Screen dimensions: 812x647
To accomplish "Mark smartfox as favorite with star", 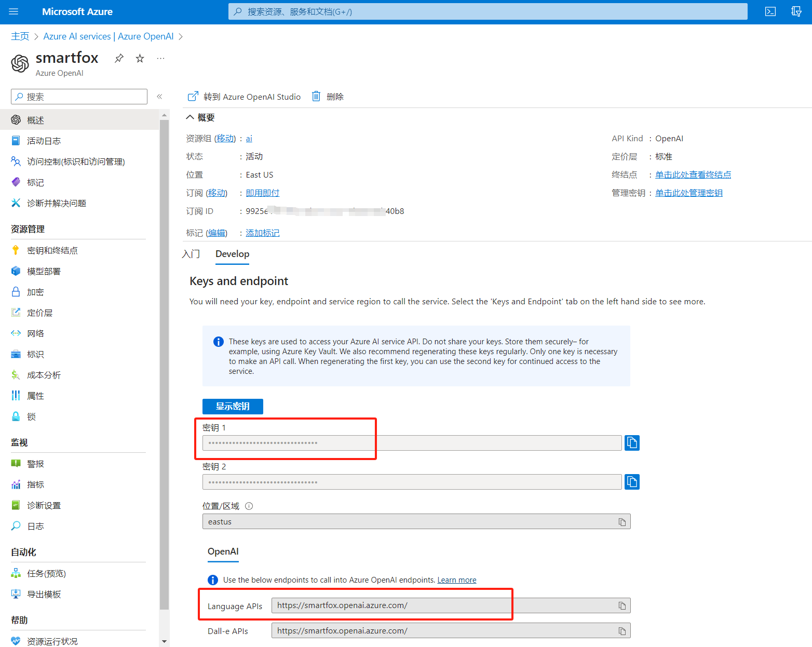I will click(140, 58).
